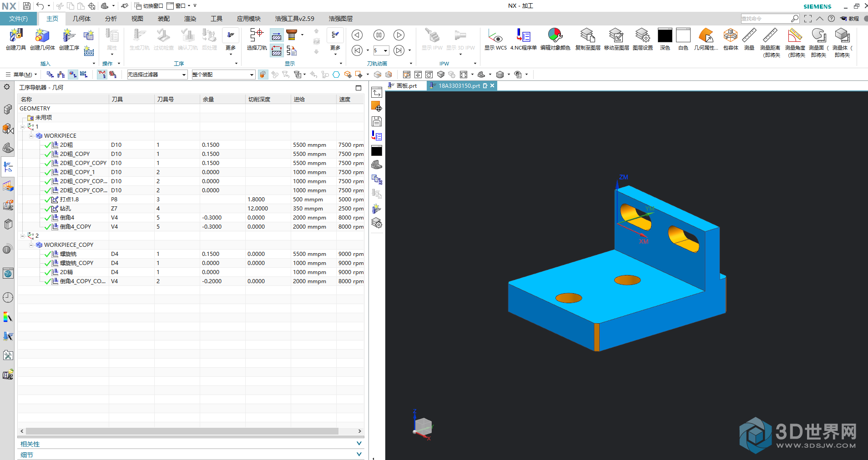Switch to the 分析 ribbon tab
868x460 pixels.
[x=111, y=19]
